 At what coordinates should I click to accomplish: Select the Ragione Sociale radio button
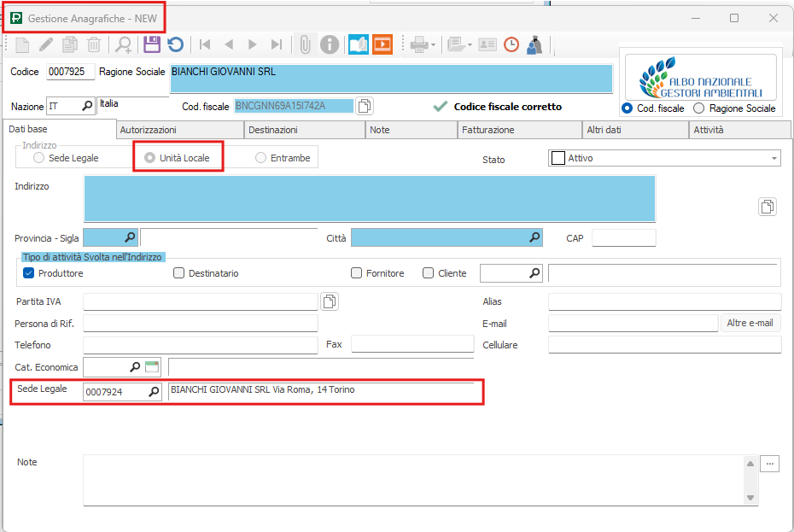coord(699,108)
